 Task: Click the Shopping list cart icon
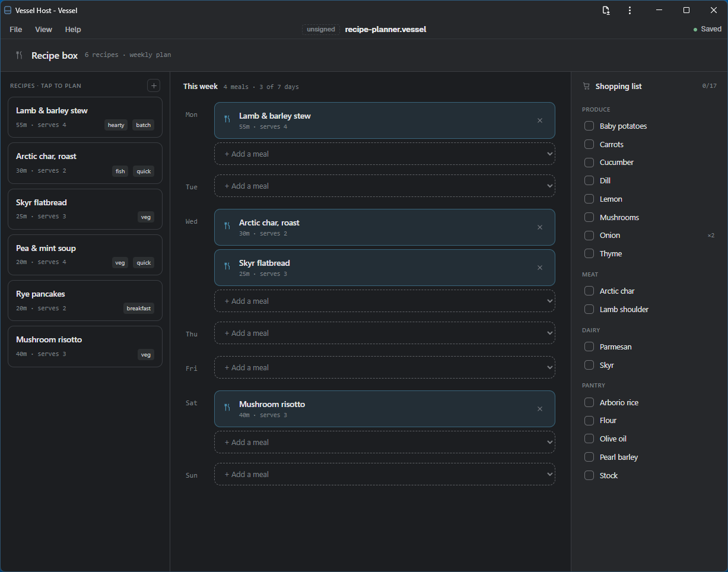586,86
